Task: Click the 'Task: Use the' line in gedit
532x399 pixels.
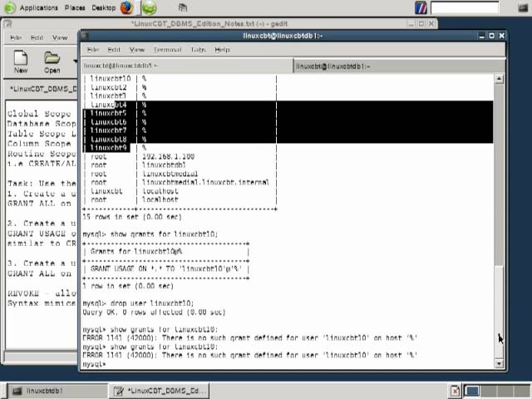Action: [42, 184]
